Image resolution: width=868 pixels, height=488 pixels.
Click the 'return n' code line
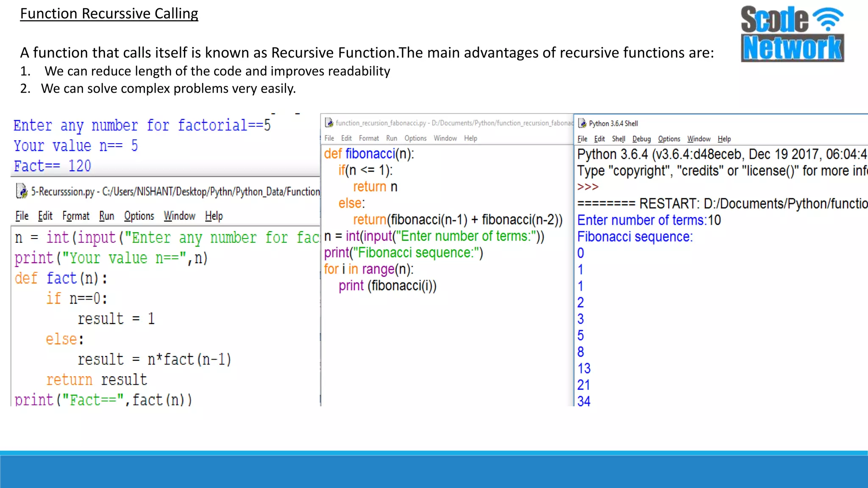375,187
